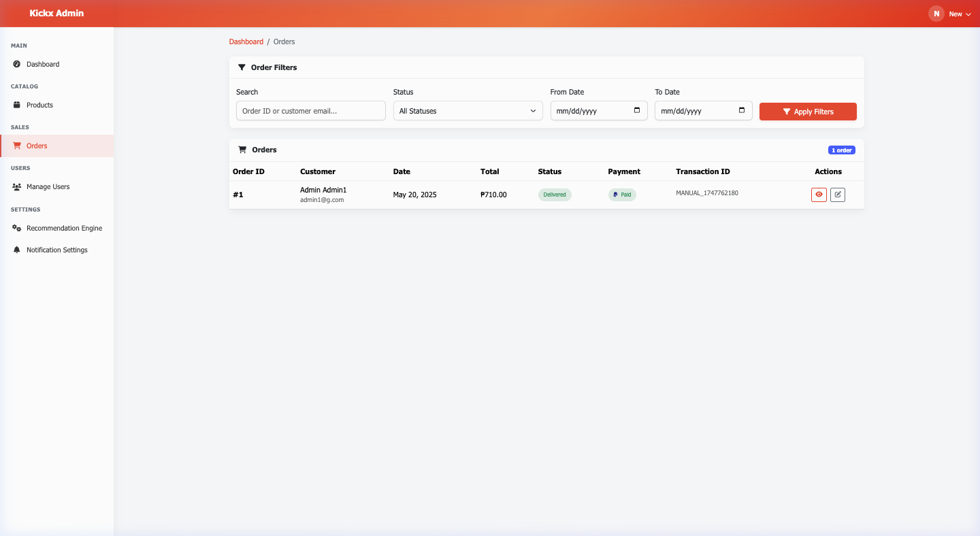This screenshot has width=980, height=536.
Task: Open the All Statuses dropdown
Action: [468, 111]
